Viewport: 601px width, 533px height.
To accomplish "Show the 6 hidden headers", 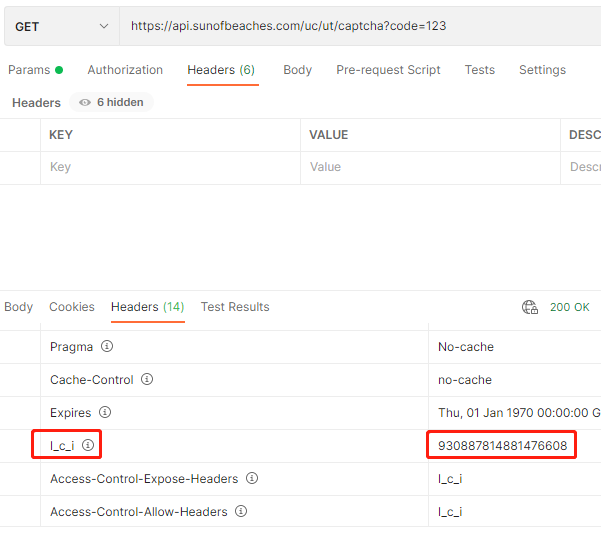I will point(111,102).
